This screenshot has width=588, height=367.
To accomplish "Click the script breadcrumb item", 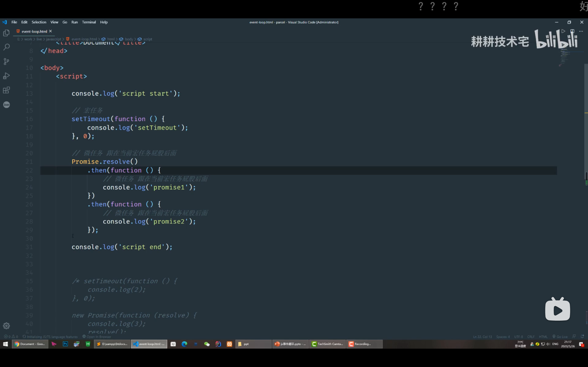I will (147, 39).
